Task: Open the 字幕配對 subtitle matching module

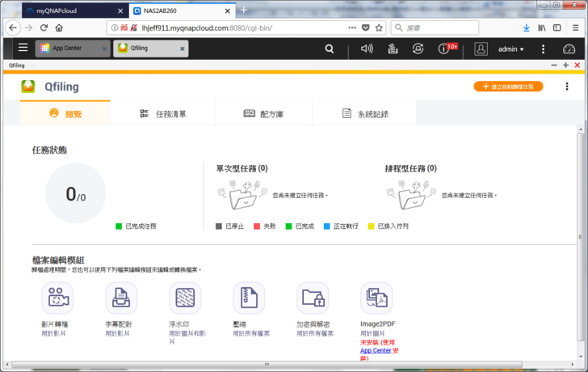Action: [x=121, y=298]
